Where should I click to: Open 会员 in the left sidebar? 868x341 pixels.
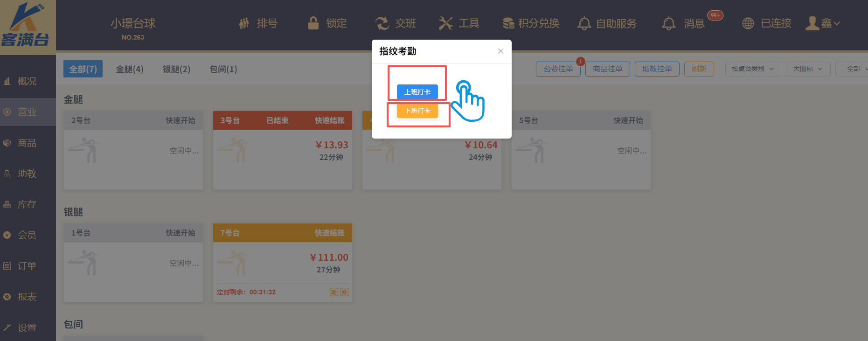pyautogui.click(x=27, y=235)
